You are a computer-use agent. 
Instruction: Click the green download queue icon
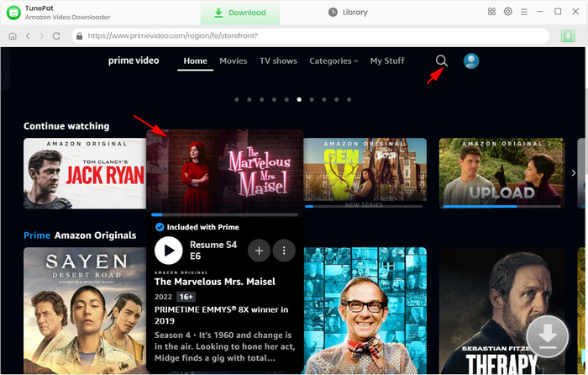(x=568, y=36)
